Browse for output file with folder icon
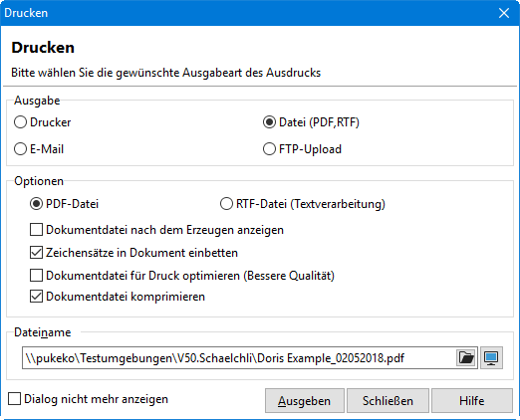 coord(466,358)
